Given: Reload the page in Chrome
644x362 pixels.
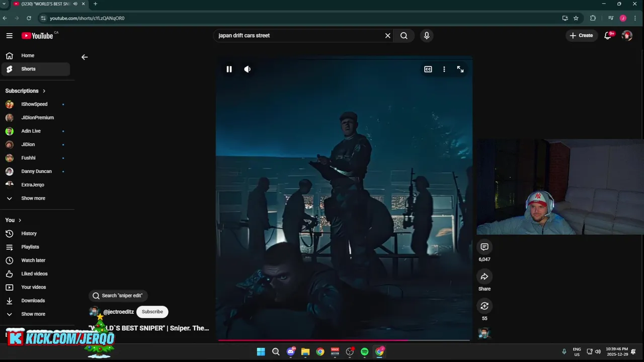Looking at the screenshot, I should [29, 18].
